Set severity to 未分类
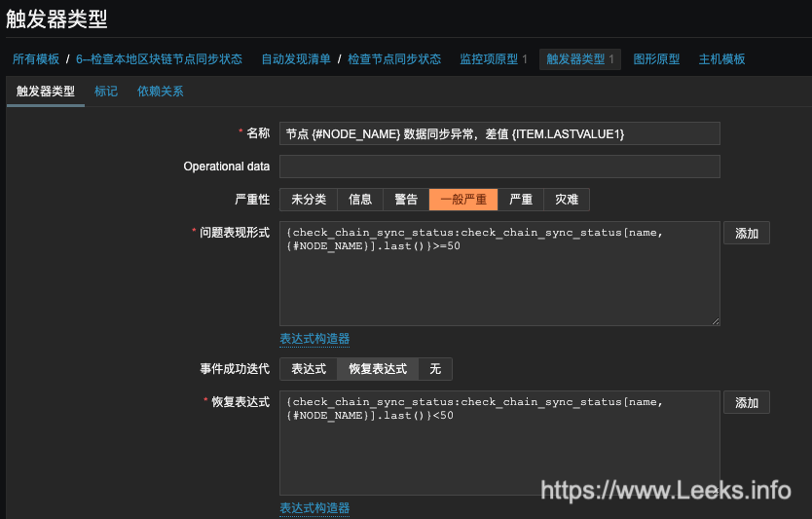812x519 pixels. (x=309, y=200)
